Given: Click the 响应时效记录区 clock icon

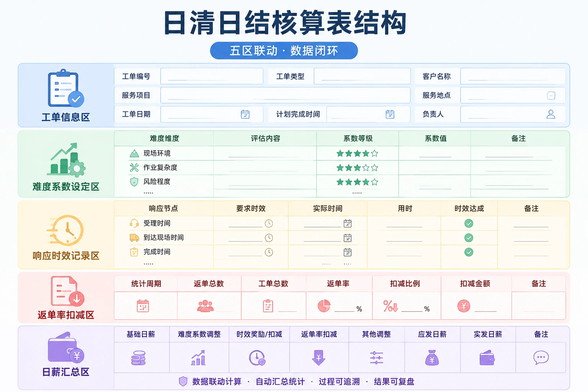Looking at the screenshot, I should tap(65, 230).
